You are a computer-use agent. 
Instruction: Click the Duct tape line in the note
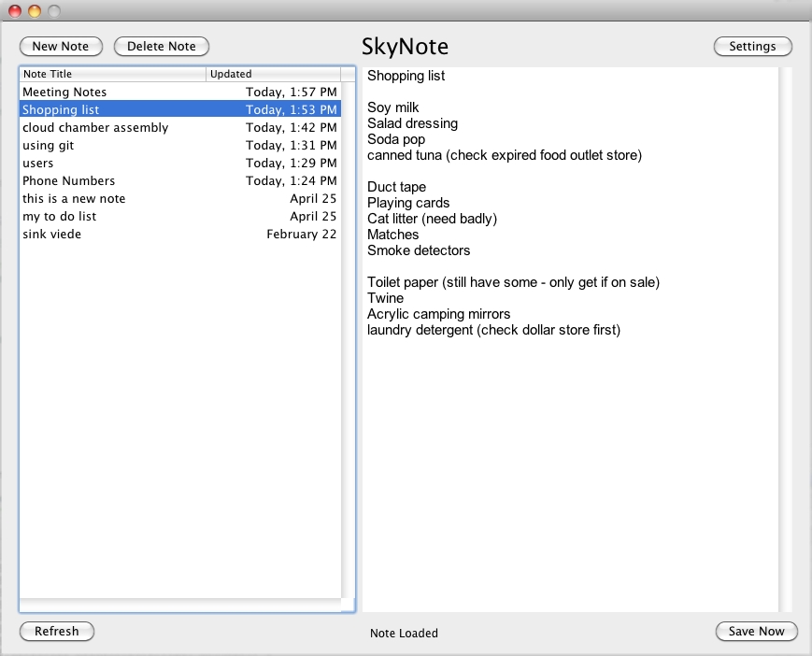(397, 187)
